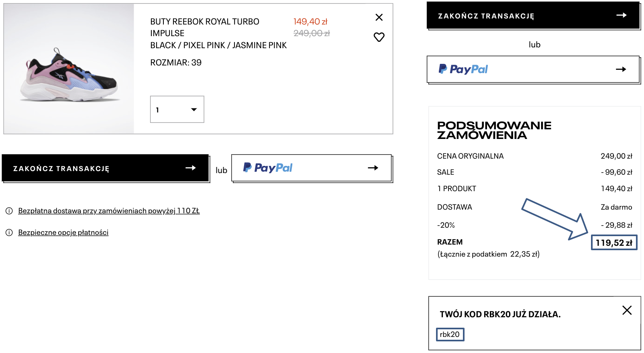
Task: Click the rbk20 promo code tag
Action: pyautogui.click(x=450, y=335)
